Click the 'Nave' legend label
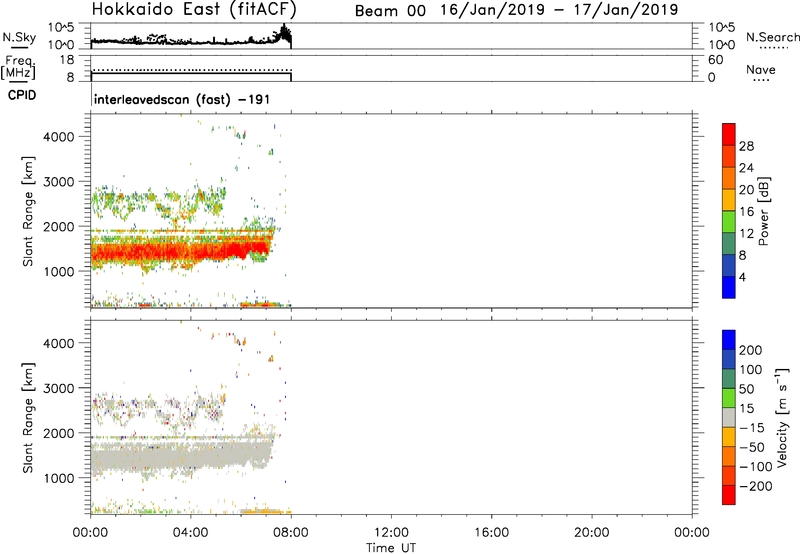Image resolution: width=800 pixels, height=554 pixels. [x=761, y=69]
